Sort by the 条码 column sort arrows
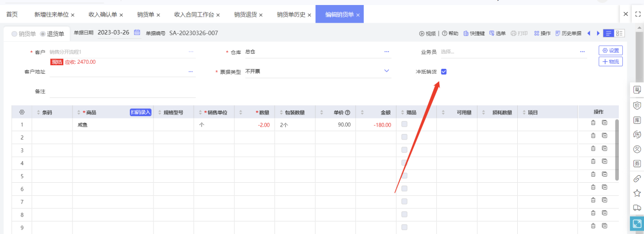The width and height of the screenshot is (644, 234). [x=38, y=112]
